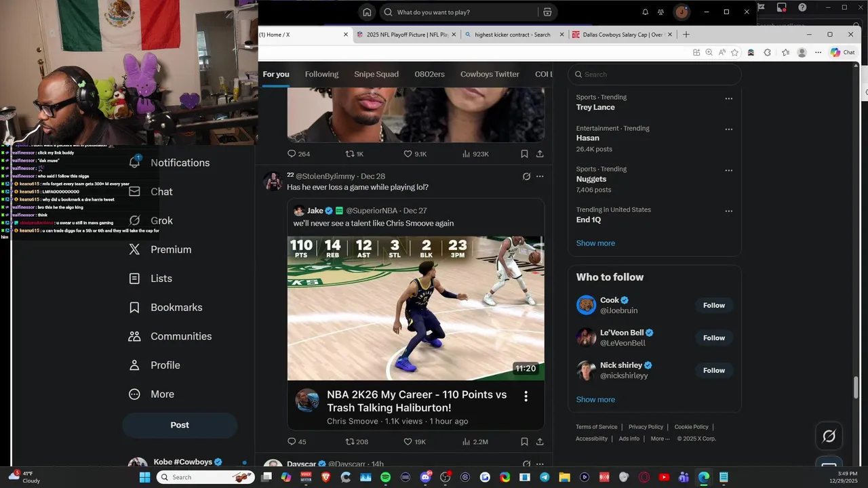Open 2025 NFL Playoff Picture browser tab
868x488 pixels.
click(x=407, y=35)
